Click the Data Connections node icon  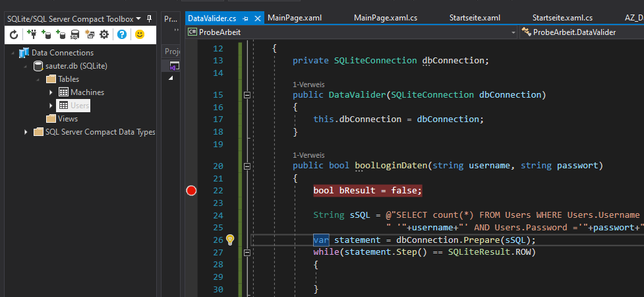24,53
